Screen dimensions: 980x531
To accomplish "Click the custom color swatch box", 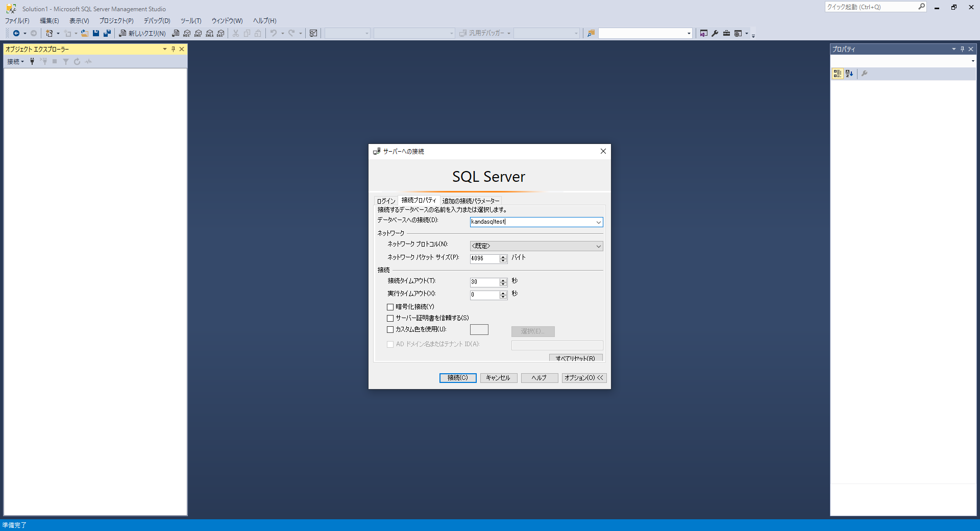I will tap(479, 330).
